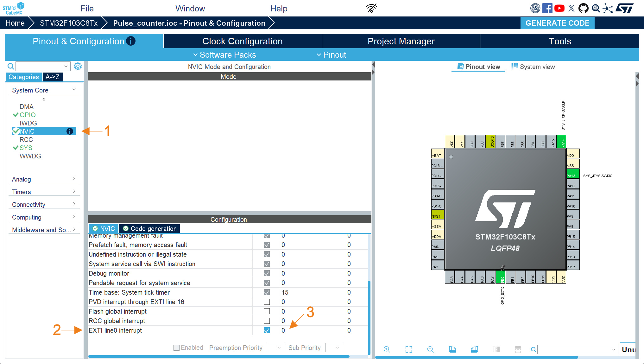The image size is (644, 364).
Task: Open the category settings gear icon
Action: click(78, 66)
